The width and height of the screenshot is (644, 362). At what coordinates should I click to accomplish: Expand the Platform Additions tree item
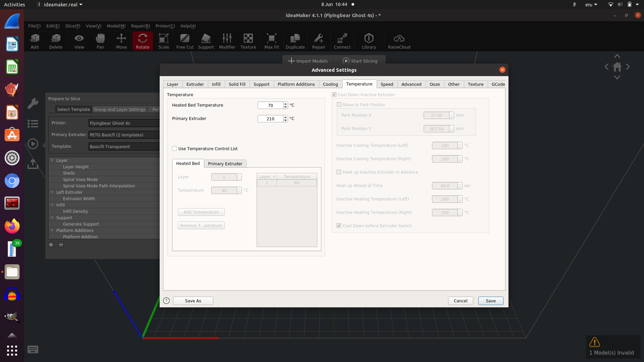(52, 230)
